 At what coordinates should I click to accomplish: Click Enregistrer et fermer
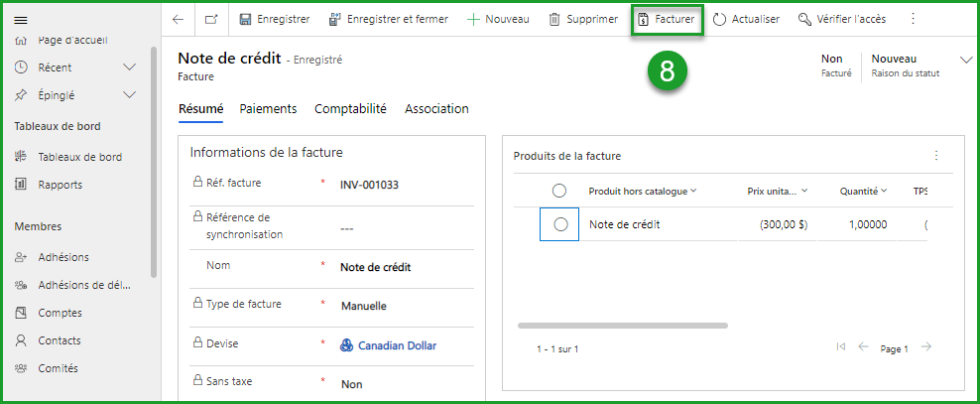pos(388,20)
